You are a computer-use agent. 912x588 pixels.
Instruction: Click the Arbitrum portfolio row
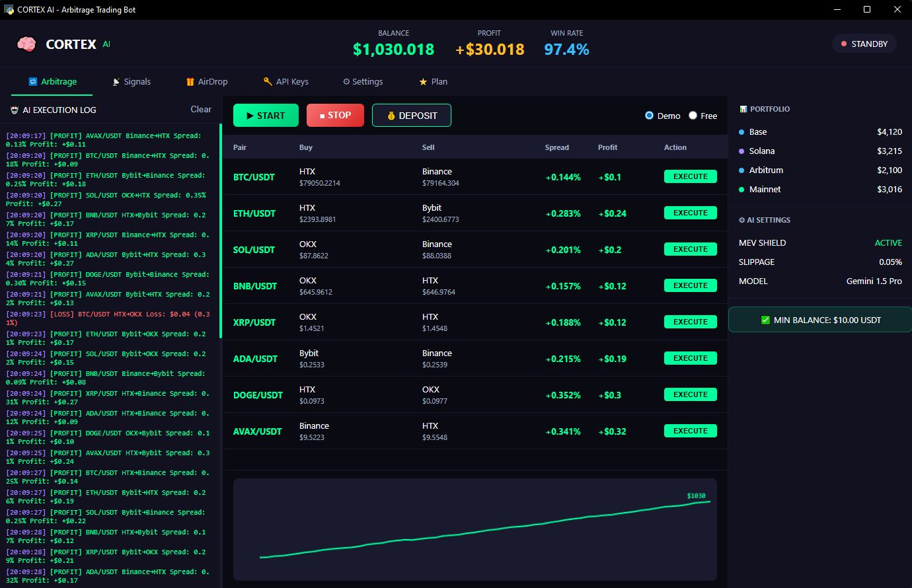(820, 170)
